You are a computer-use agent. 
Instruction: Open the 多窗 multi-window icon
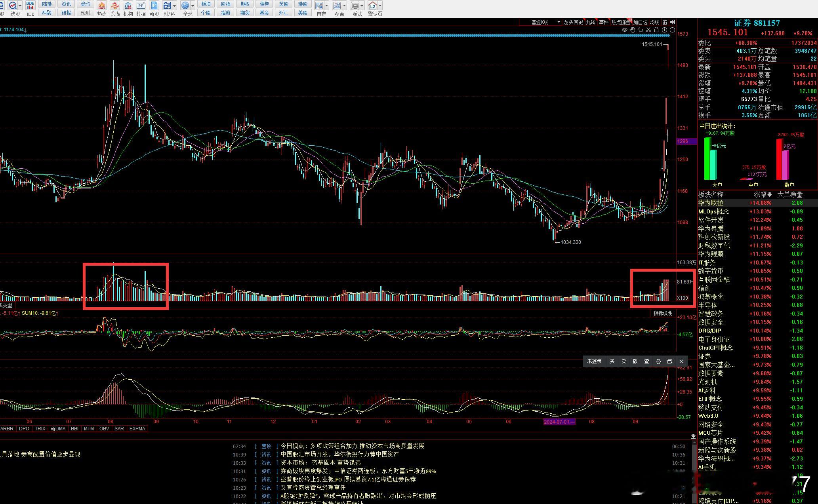point(337,6)
